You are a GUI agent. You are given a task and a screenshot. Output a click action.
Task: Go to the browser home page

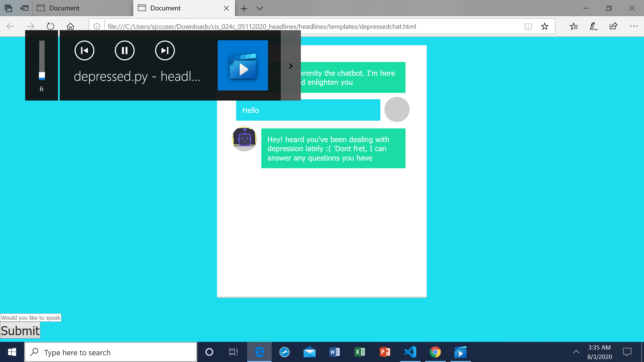70,26
